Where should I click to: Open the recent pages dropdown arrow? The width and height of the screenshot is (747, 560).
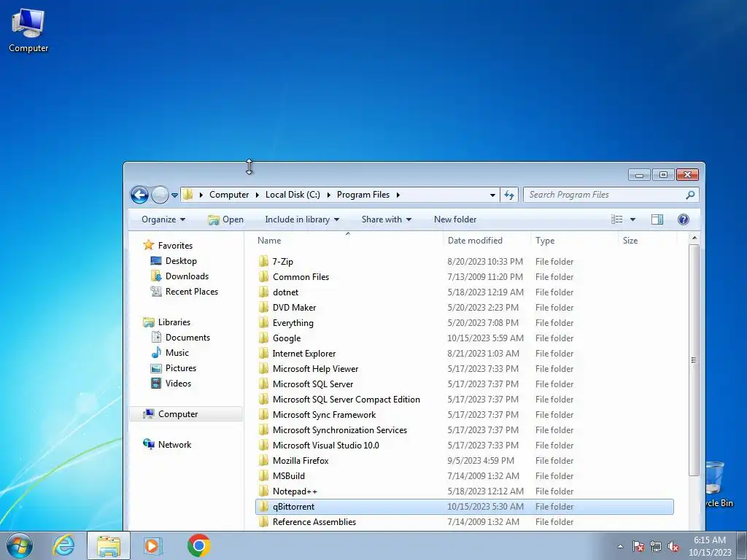pyautogui.click(x=174, y=195)
